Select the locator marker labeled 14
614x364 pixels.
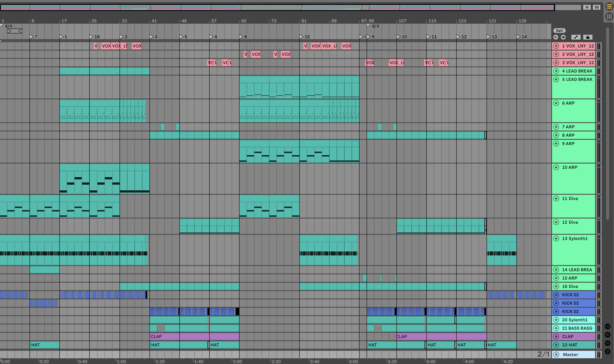[518, 37]
